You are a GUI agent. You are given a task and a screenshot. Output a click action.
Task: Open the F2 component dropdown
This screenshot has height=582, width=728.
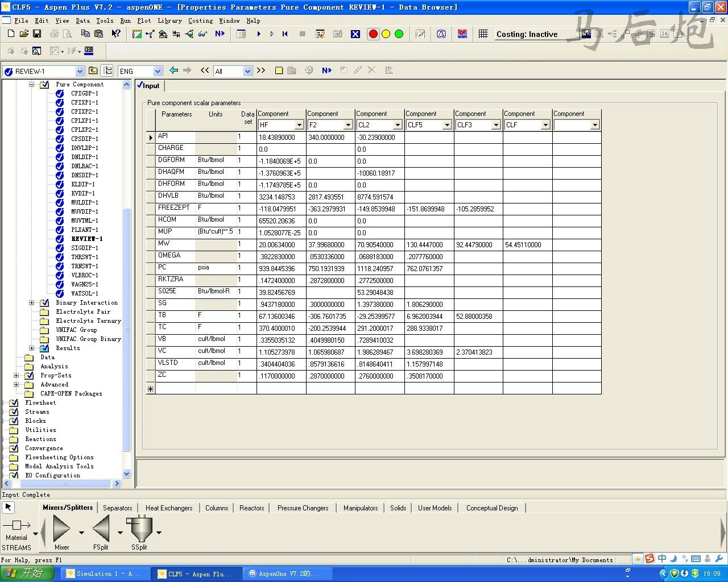pyautogui.click(x=349, y=125)
